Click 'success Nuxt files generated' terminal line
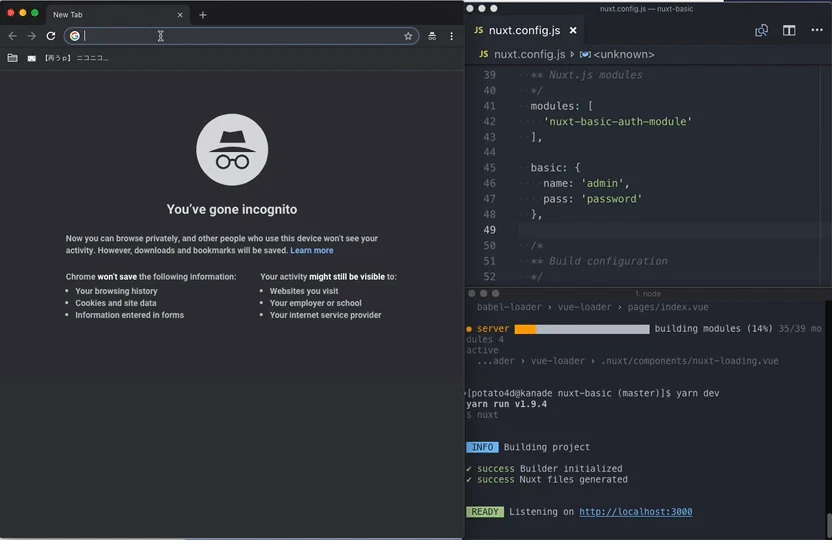The image size is (832, 540). pos(547,480)
